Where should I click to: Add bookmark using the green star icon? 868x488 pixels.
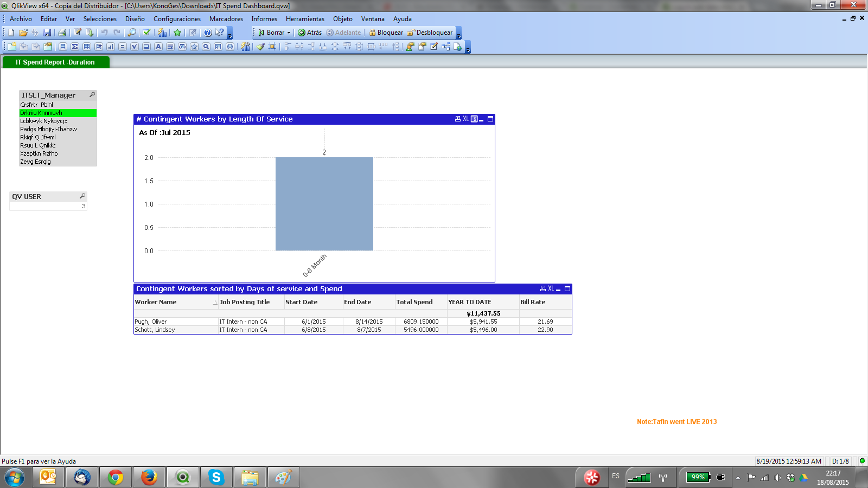[177, 33]
